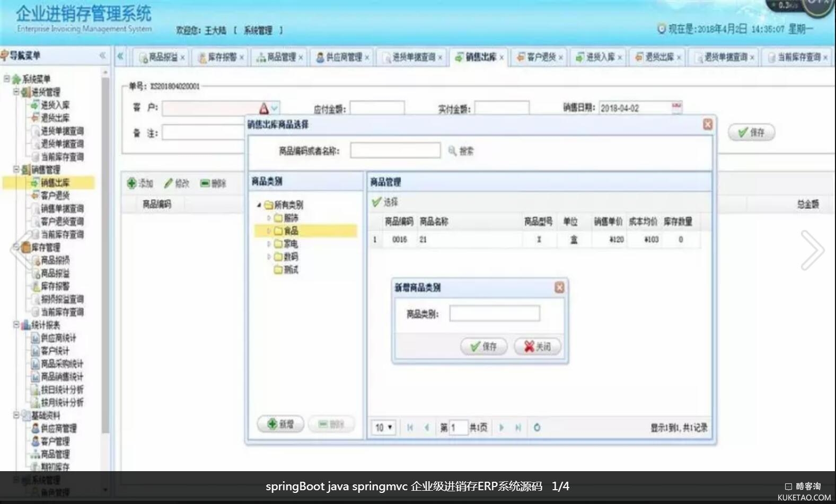This screenshot has height=504, width=836.
Task: Click the green 添加 plus icon
Action: pyautogui.click(x=132, y=183)
